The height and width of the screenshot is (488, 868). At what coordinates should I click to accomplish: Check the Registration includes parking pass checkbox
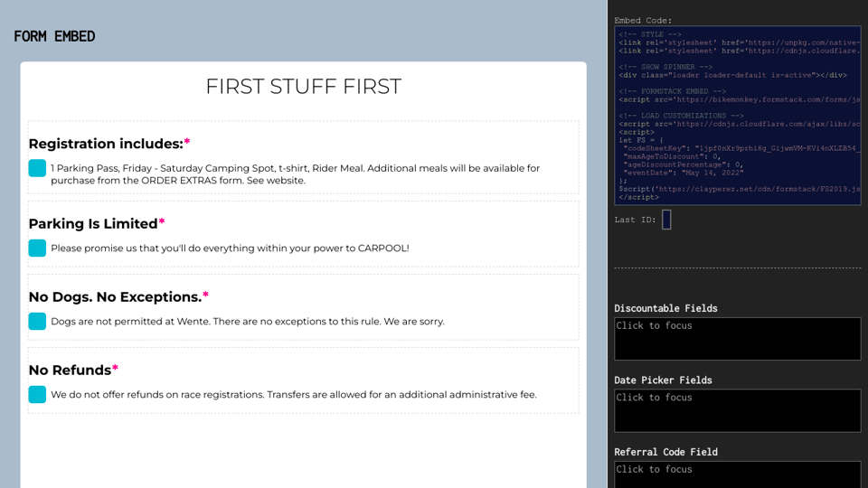pyautogui.click(x=37, y=168)
